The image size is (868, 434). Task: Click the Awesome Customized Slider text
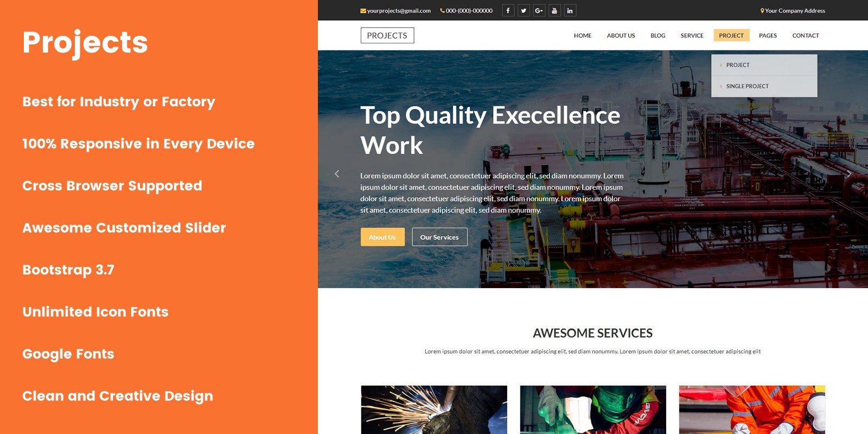(x=124, y=228)
